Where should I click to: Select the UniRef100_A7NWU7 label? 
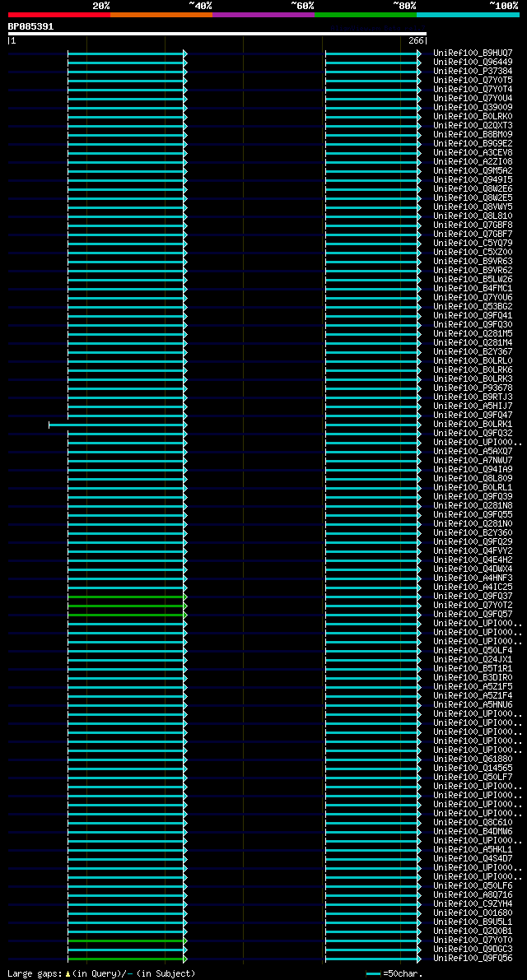[x=473, y=461]
